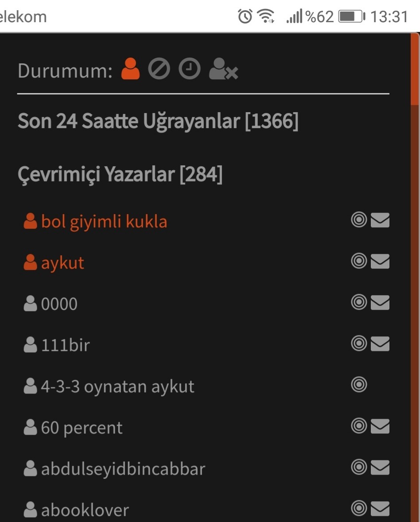Click target icon for 111bir
Viewport: 420px width, 522px height.
coord(359,343)
